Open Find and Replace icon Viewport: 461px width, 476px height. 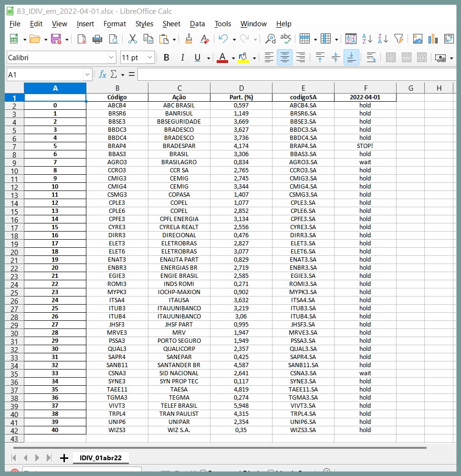point(270,39)
